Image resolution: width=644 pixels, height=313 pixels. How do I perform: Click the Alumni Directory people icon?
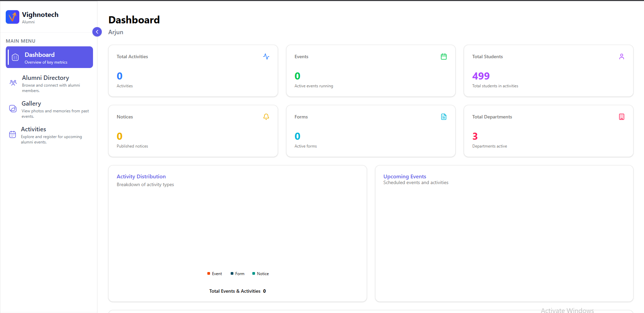13,83
